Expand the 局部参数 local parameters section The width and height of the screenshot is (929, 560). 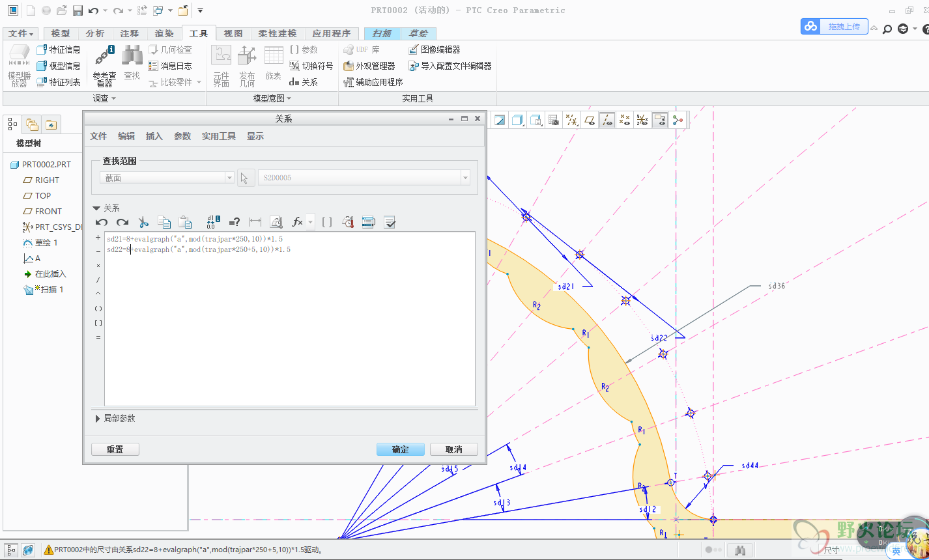click(x=98, y=418)
